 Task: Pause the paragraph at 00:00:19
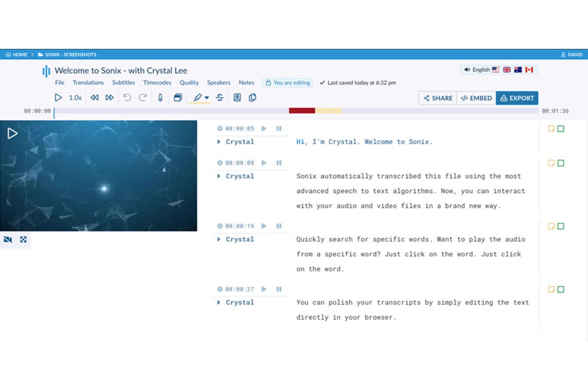279,226
